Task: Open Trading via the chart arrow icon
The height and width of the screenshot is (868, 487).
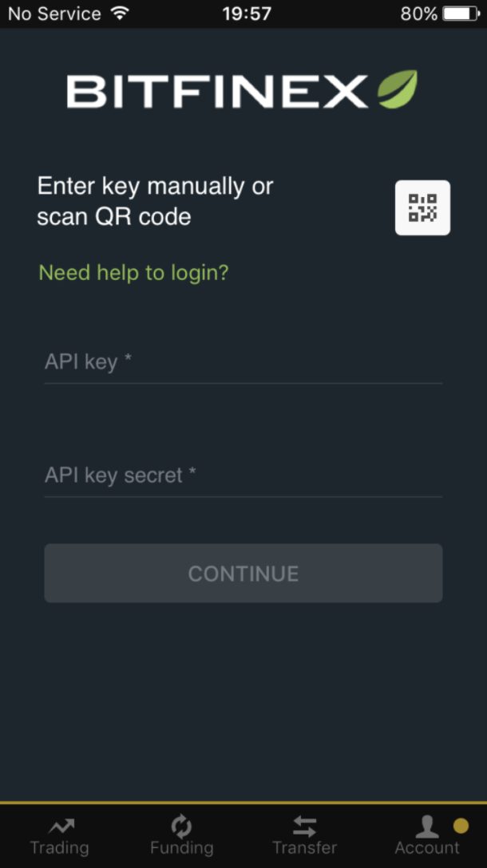Action: [x=61, y=827]
